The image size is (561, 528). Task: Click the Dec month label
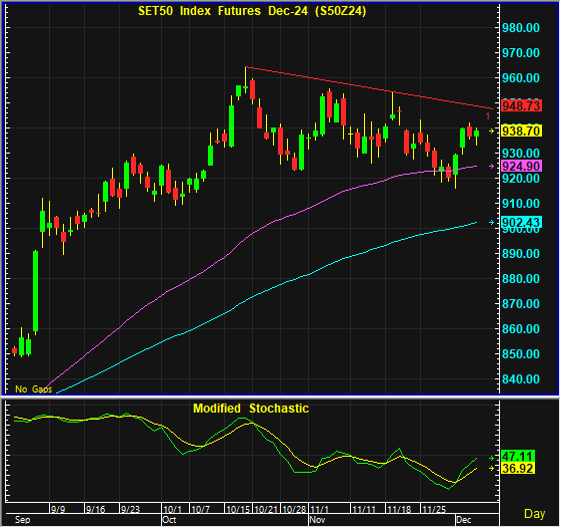(x=464, y=520)
